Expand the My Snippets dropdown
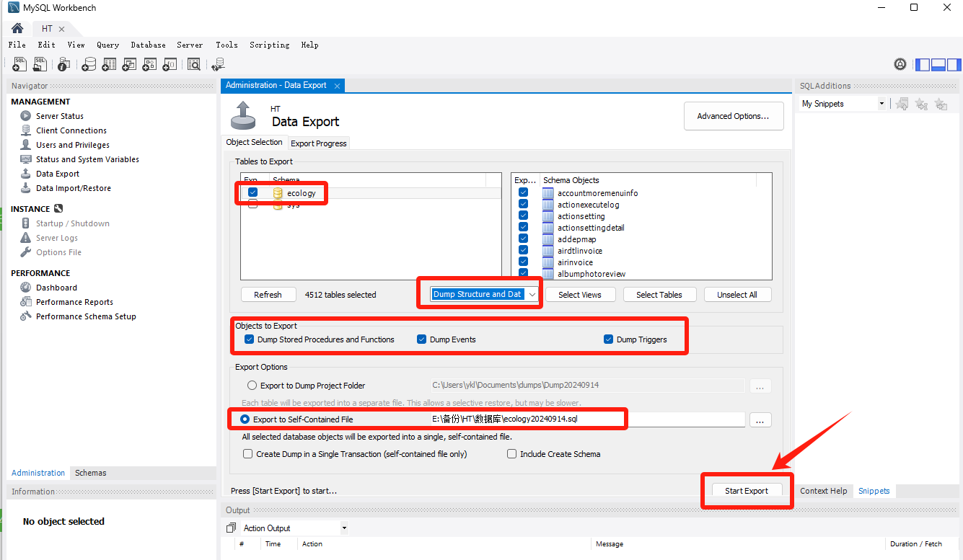Viewport: 963px width, 560px height. [881, 104]
